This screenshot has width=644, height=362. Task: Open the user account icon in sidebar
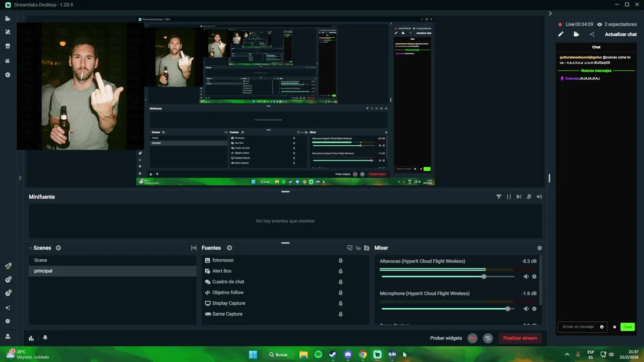(8, 336)
